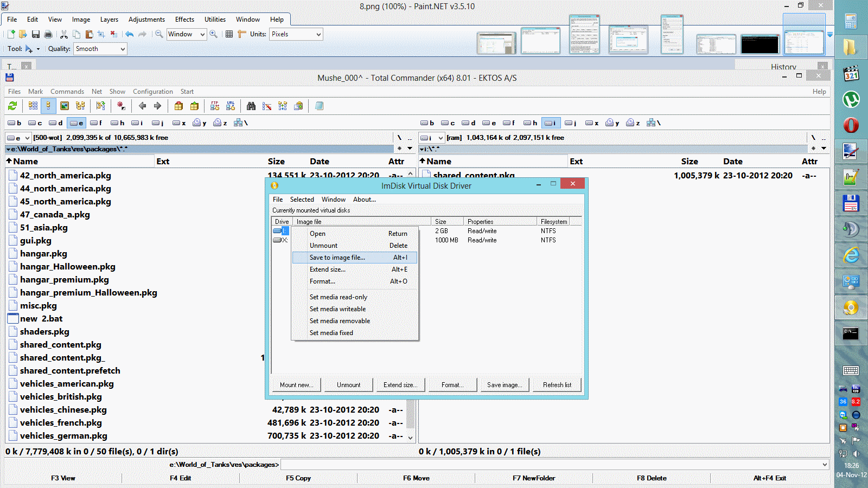
Task: Click 'F8 Delete' function key button
Action: coord(652,478)
